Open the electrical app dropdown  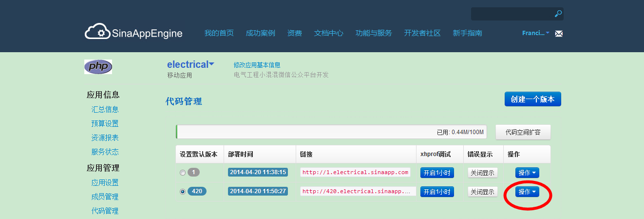tap(190, 64)
